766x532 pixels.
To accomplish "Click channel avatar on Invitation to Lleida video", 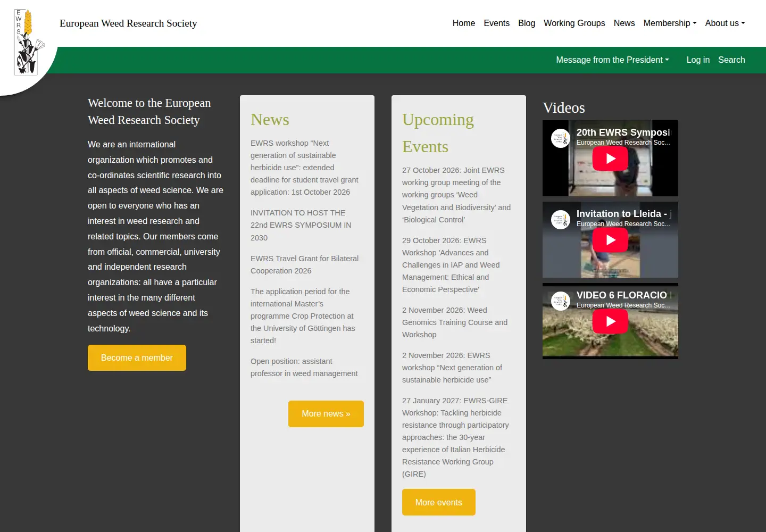I will coord(561,220).
